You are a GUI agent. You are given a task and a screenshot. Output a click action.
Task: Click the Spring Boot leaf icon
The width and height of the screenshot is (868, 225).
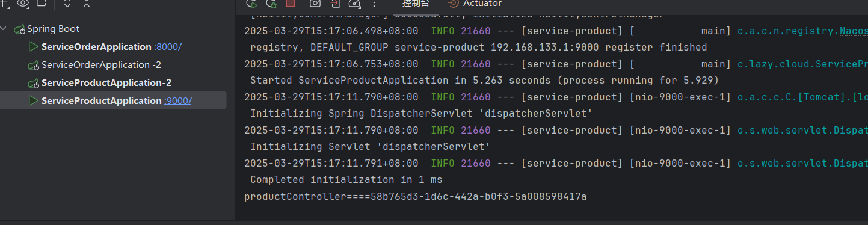(19, 29)
